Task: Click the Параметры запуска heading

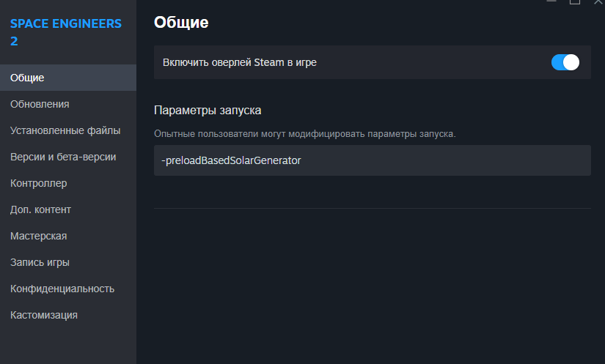Action: [208, 111]
